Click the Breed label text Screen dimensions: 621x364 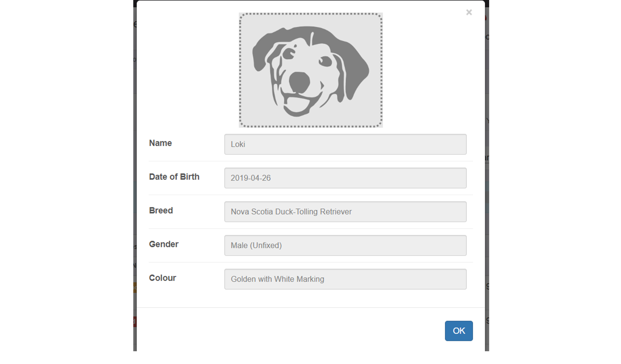pos(161,210)
